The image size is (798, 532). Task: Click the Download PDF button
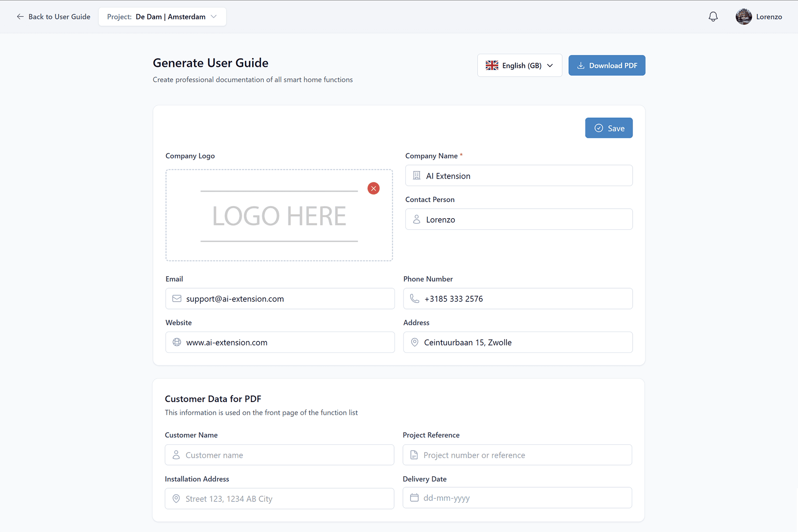pyautogui.click(x=606, y=65)
